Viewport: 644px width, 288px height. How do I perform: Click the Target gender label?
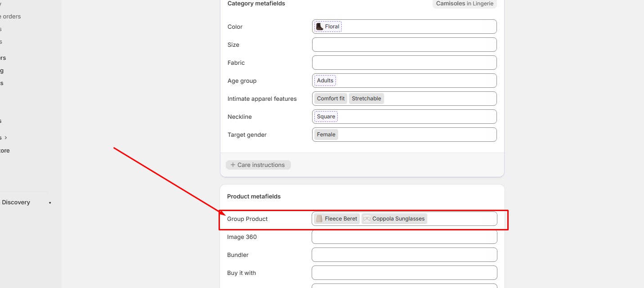click(x=247, y=135)
